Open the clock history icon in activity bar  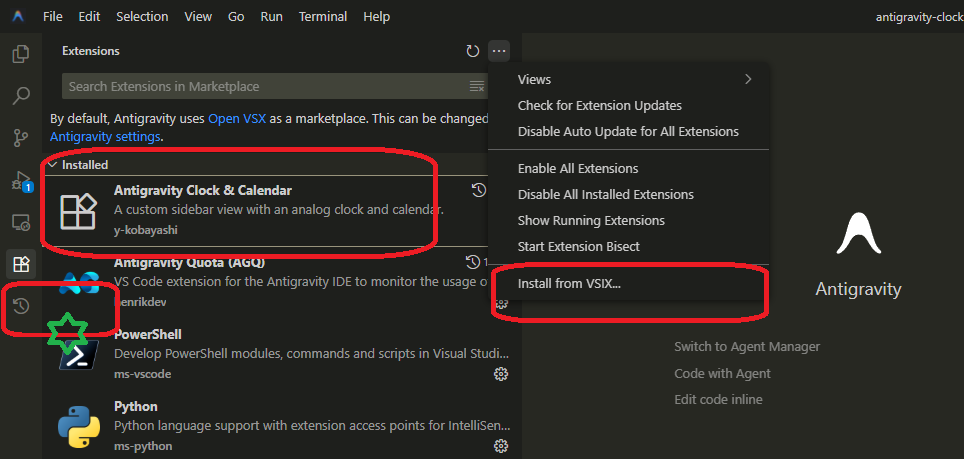tap(21, 305)
